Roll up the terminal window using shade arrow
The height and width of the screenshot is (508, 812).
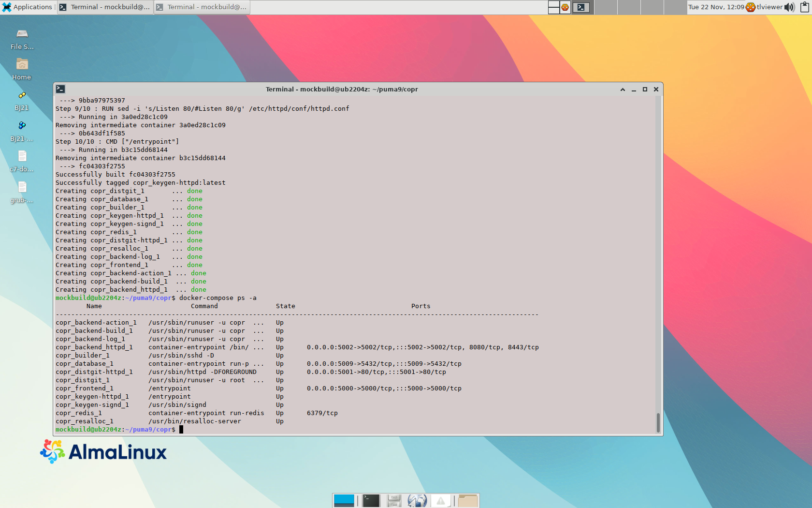(623, 90)
